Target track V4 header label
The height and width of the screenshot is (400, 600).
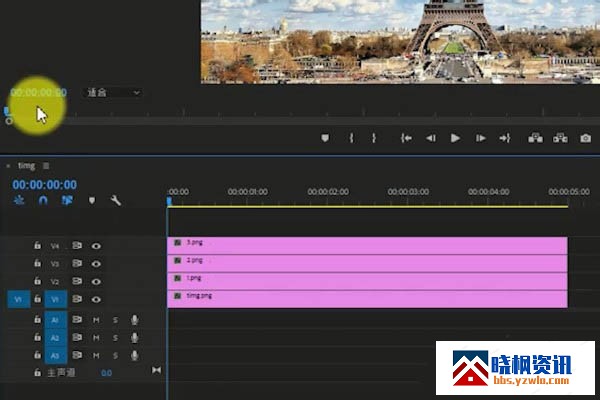tap(55, 246)
